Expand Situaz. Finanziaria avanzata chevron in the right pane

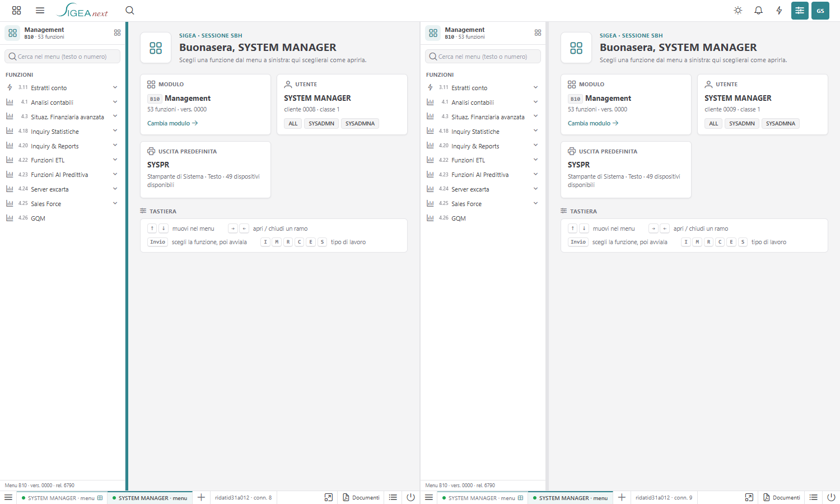tap(535, 116)
